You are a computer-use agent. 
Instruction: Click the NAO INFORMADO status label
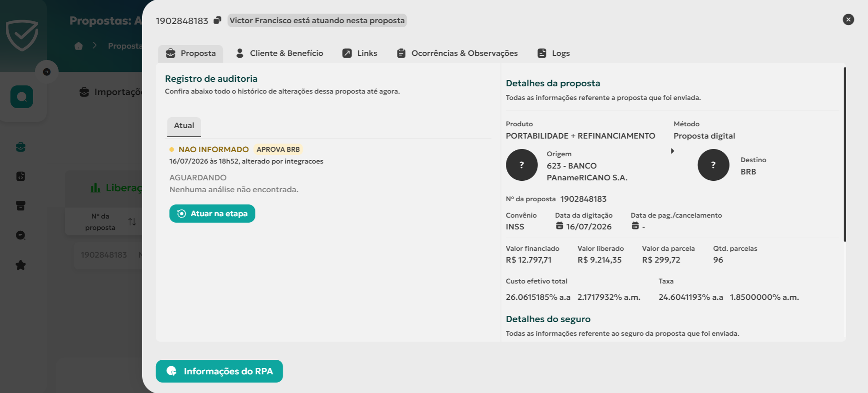213,149
